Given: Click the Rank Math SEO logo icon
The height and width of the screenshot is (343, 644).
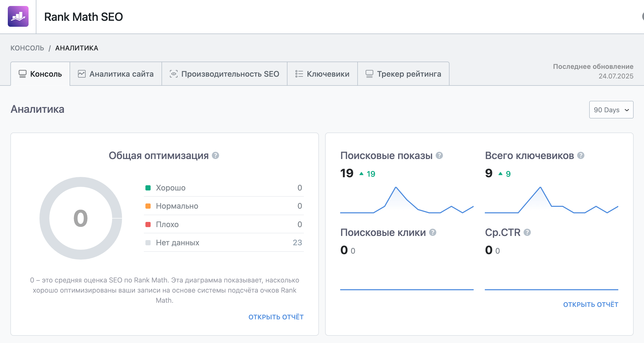Looking at the screenshot, I should [18, 16].
